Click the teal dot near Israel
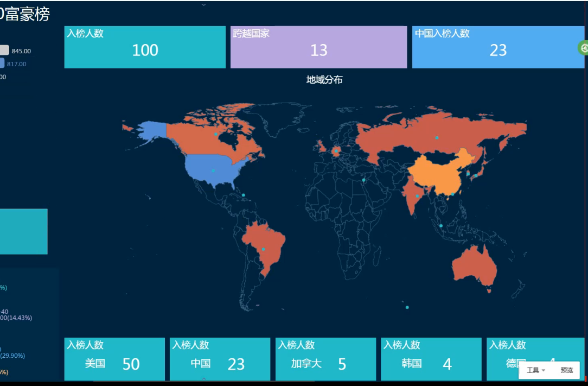 pyautogui.click(x=363, y=180)
